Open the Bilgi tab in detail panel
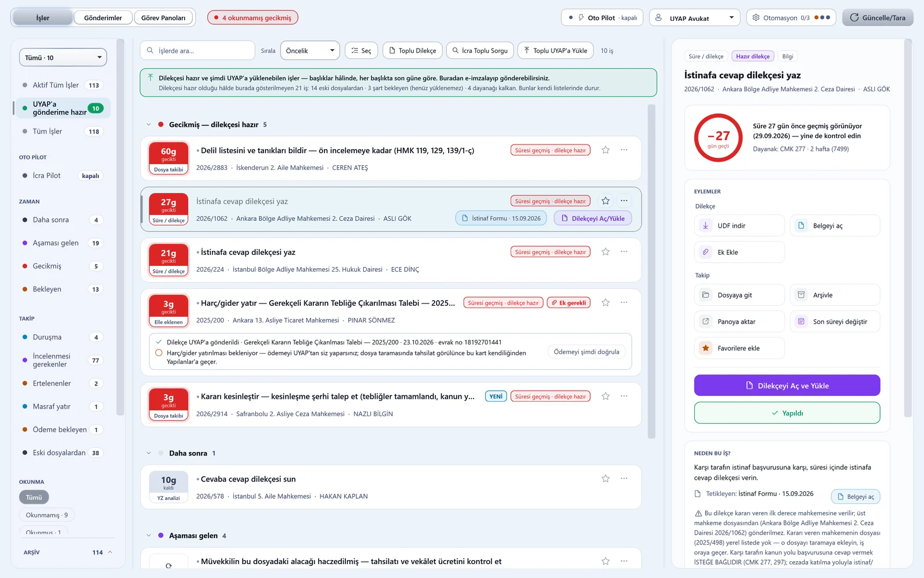This screenshot has width=924, height=578. click(x=788, y=57)
